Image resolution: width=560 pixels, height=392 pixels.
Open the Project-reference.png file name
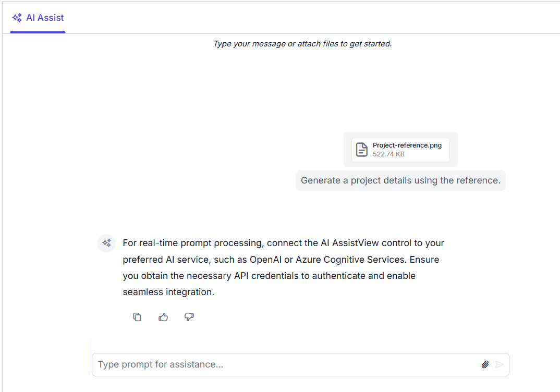(x=407, y=145)
